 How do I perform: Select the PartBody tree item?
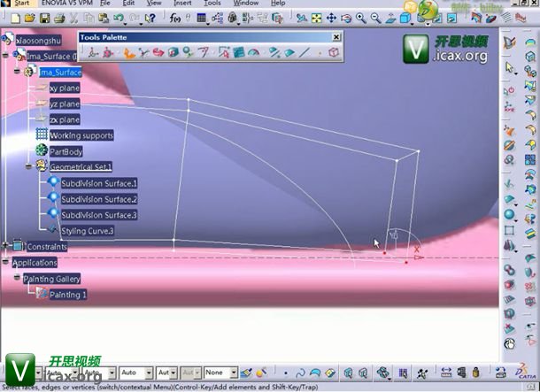point(66,151)
